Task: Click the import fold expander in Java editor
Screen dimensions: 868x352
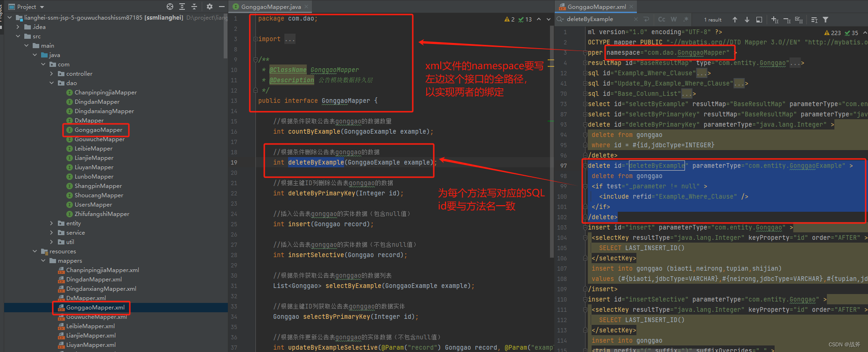Action: point(255,39)
